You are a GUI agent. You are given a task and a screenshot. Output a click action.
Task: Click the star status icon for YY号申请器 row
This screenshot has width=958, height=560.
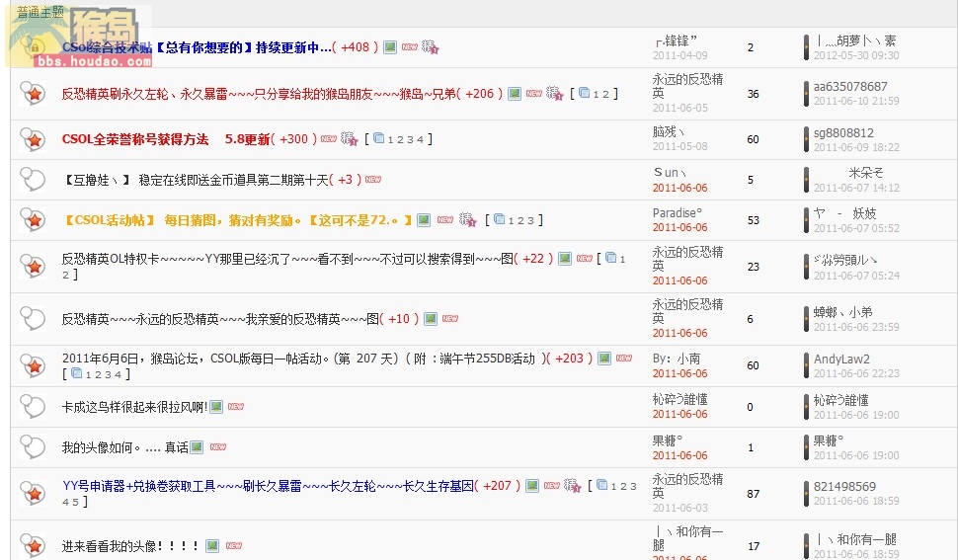(x=33, y=494)
